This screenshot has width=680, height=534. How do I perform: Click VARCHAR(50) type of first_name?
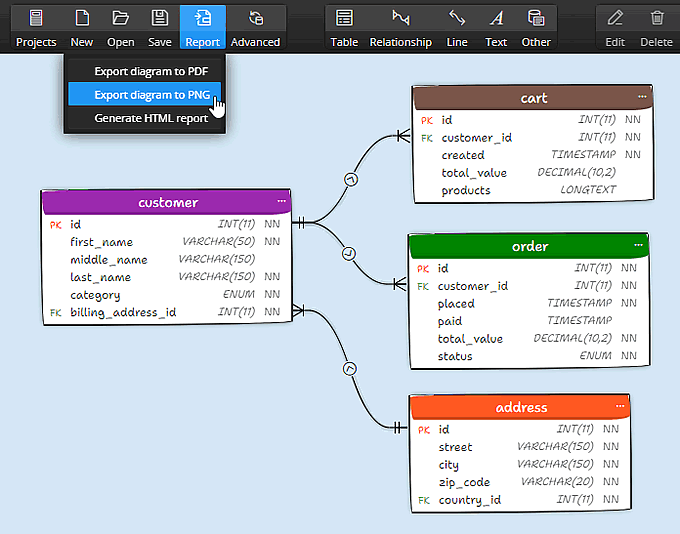(x=219, y=241)
